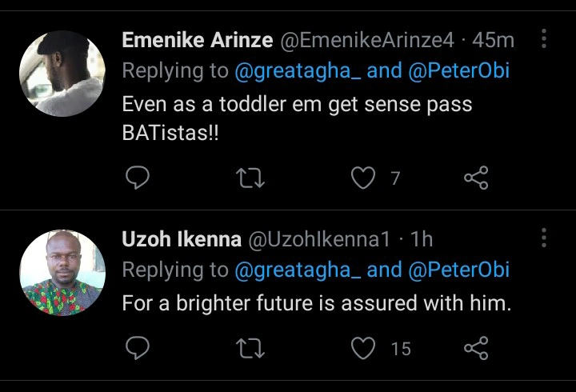Visit @PeterObi mention in Emenike's reply
The image size is (576, 392).
point(459,70)
